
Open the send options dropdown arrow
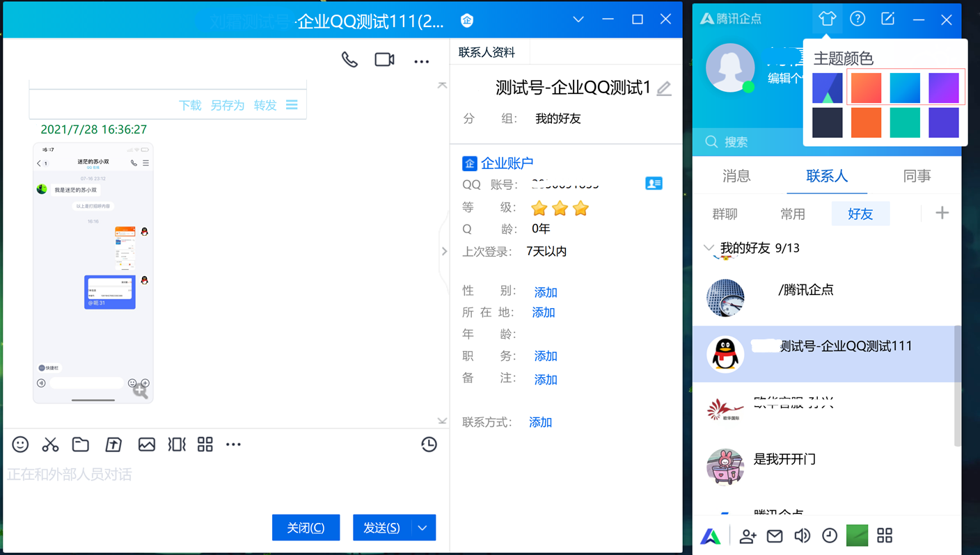coord(423,528)
